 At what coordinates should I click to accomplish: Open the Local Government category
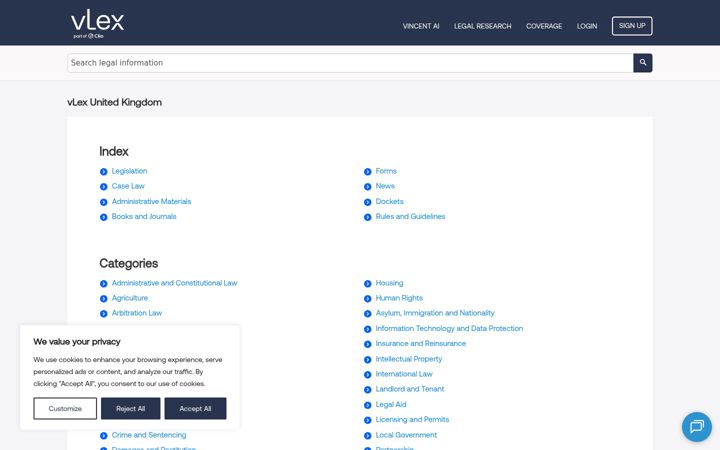(406, 435)
